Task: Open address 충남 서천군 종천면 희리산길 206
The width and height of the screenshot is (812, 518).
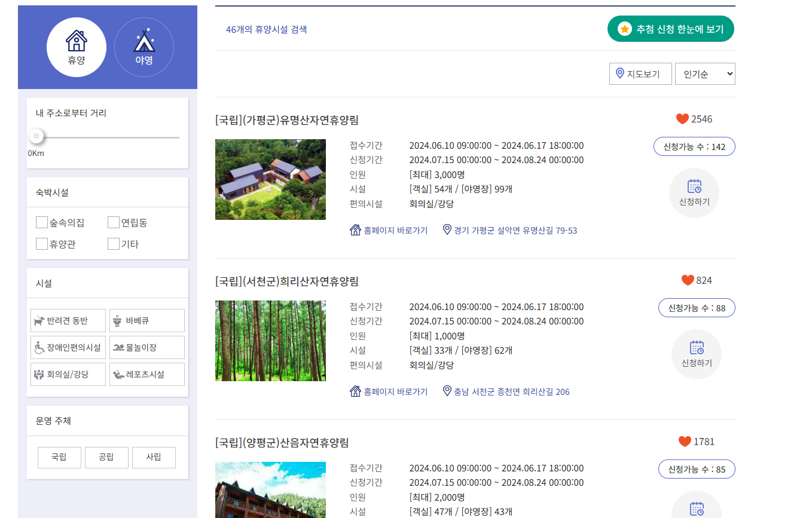Action: click(506, 391)
